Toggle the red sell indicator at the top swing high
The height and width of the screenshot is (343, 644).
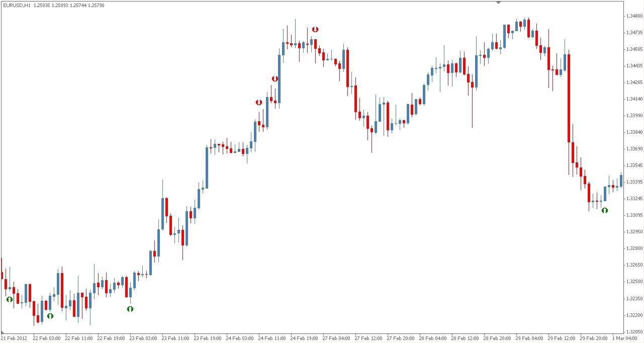coord(315,29)
